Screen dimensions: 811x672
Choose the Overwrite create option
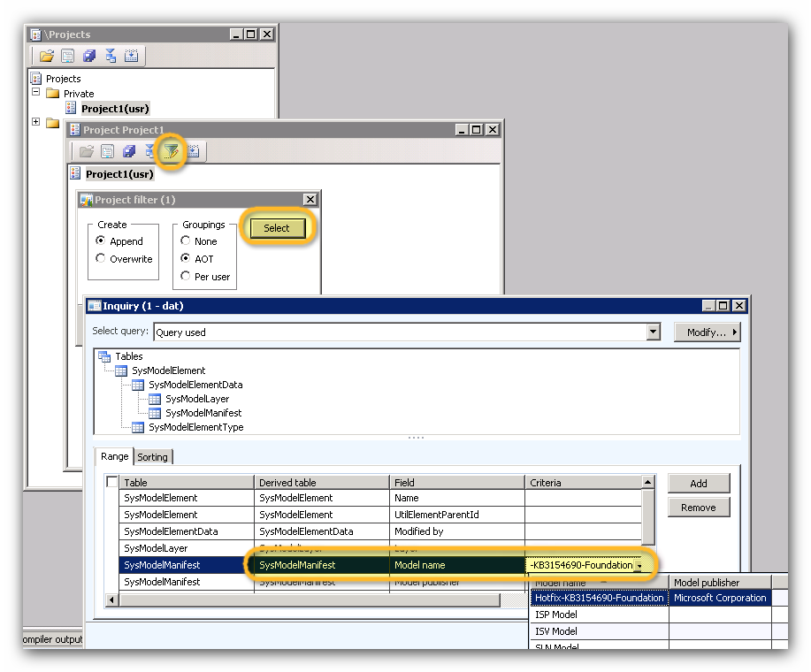click(x=101, y=259)
